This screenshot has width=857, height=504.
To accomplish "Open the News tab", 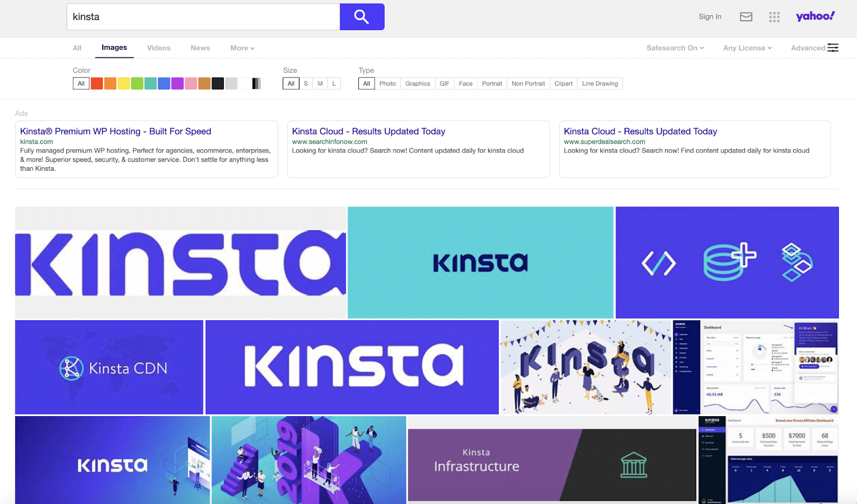I will [x=200, y=48].
